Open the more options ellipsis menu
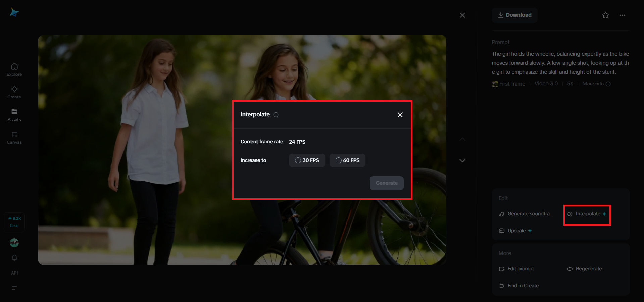The image size is (644, 302). point(622,15)
